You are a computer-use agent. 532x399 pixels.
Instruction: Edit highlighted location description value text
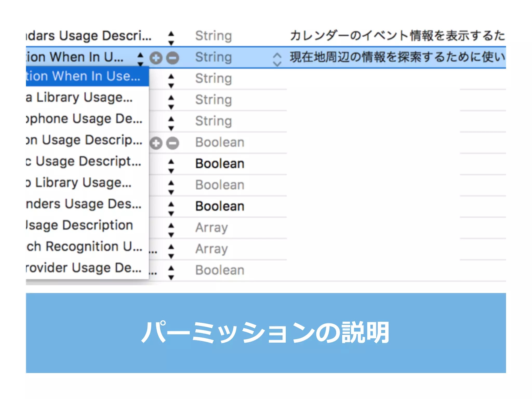(x=397, y=57)
